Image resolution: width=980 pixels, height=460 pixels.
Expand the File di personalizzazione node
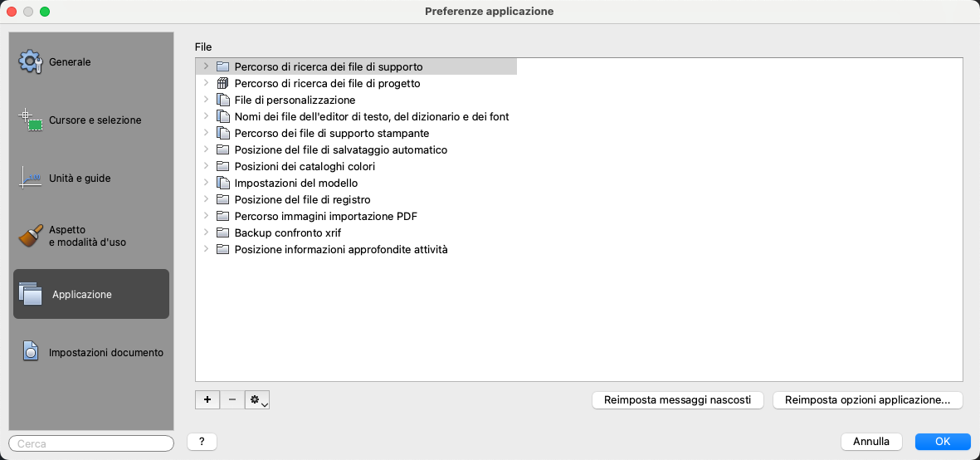[x=206, y=100]
